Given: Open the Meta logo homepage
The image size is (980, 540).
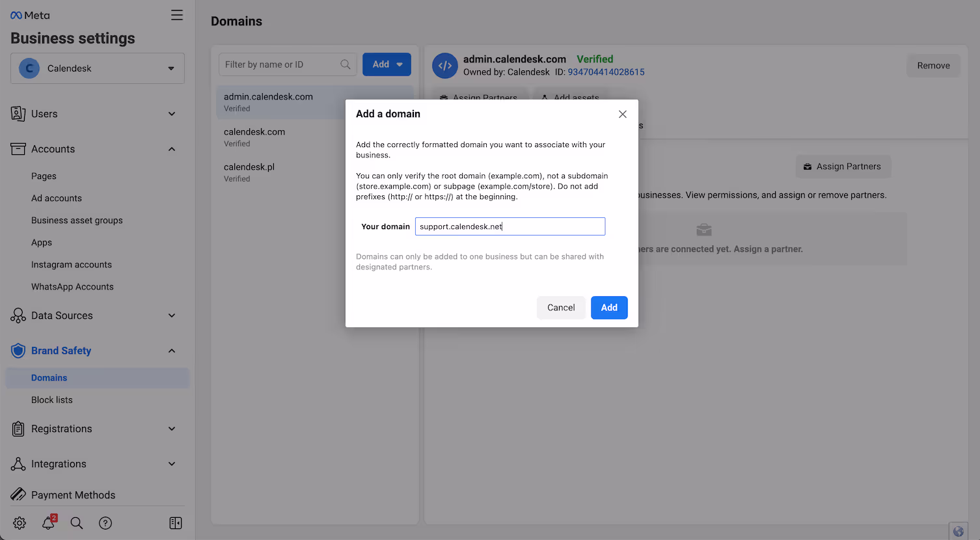Looking at the screenshot, I should pos(29,14).
